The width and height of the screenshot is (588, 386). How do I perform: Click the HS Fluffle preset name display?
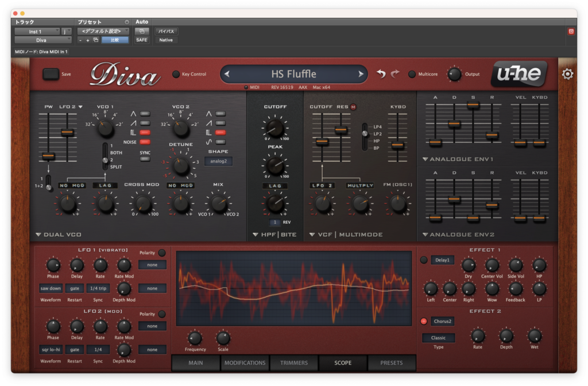click(x=293, y=74)
